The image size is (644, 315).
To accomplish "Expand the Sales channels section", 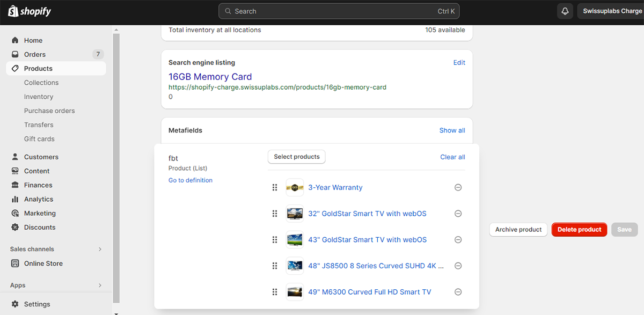I will pos(100,249).
